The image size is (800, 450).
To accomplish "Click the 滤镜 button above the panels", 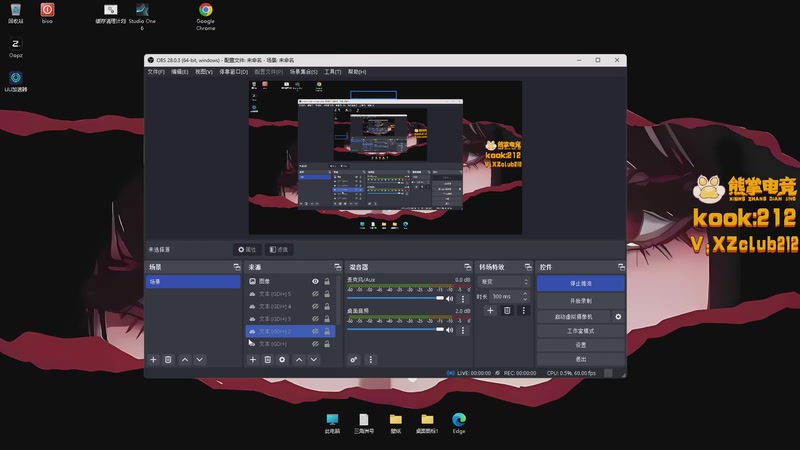I will coord(279,249).
